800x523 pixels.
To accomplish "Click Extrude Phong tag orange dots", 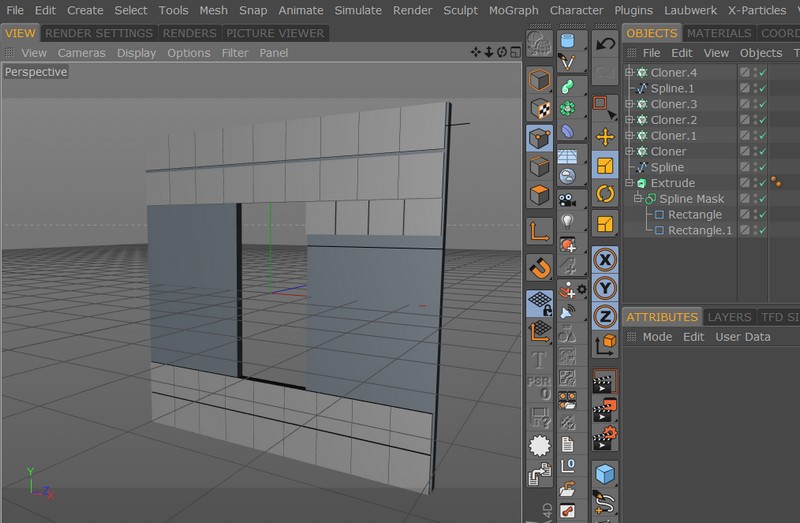I will pyautogui.click(x=776, y=182).
